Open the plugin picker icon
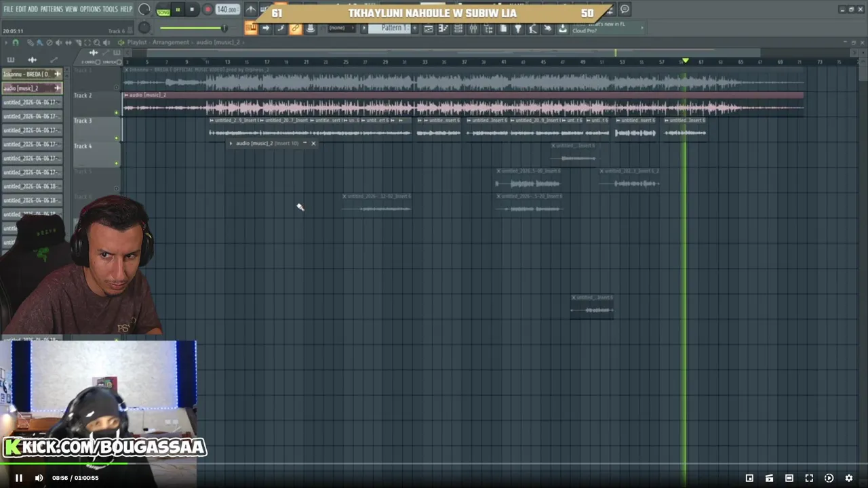868x488 pixels. [x=488, y=28]
